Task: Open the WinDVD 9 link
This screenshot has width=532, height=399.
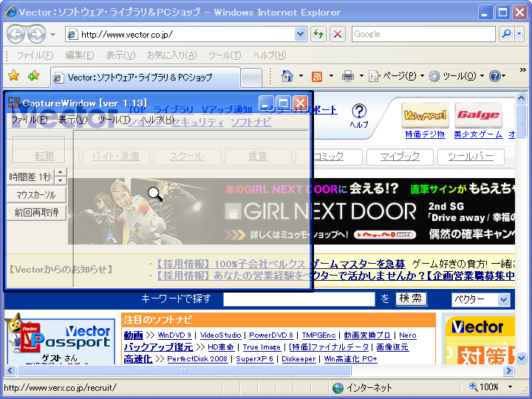Action: point(174,335)
